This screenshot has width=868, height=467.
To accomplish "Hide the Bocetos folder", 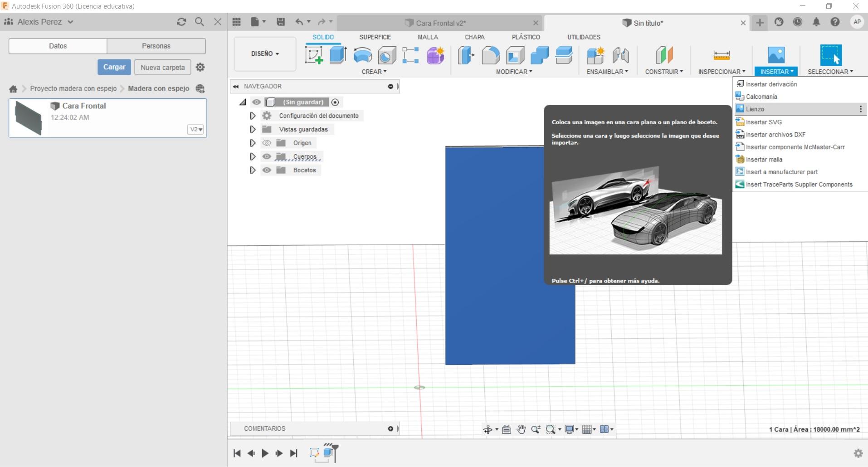I will [267, 170].
